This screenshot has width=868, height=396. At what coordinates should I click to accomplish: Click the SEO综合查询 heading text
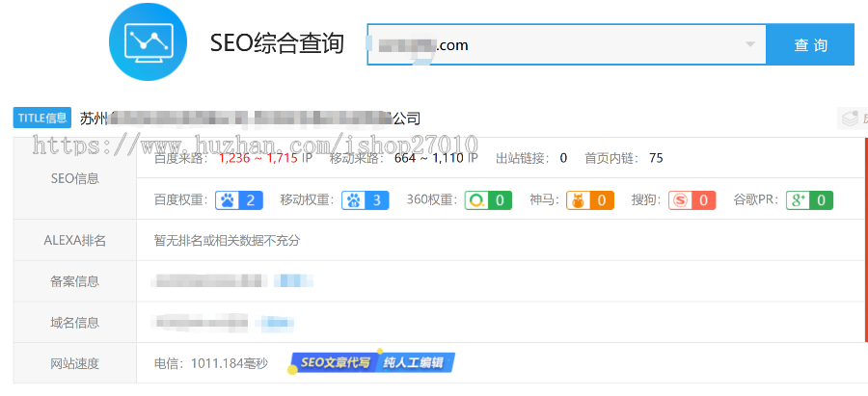point(278,43)
